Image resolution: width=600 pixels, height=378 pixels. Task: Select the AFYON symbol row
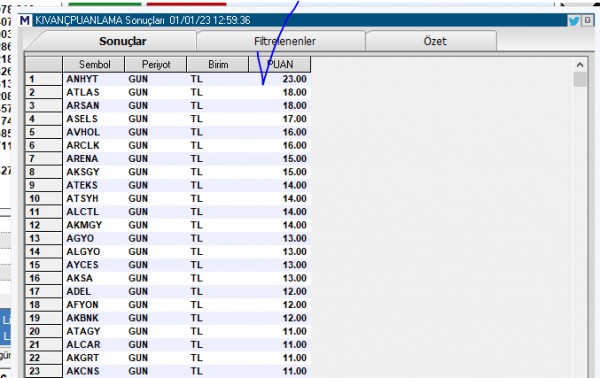168,305
